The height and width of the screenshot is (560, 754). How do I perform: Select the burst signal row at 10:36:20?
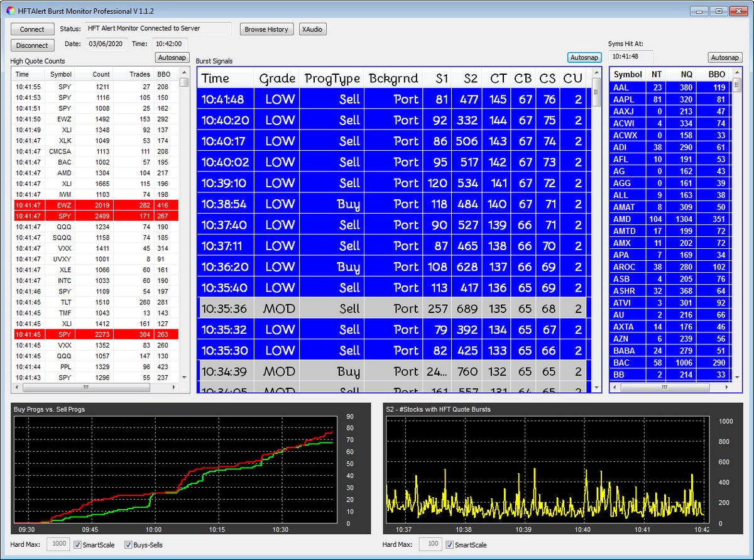click(x=393, y=266)
